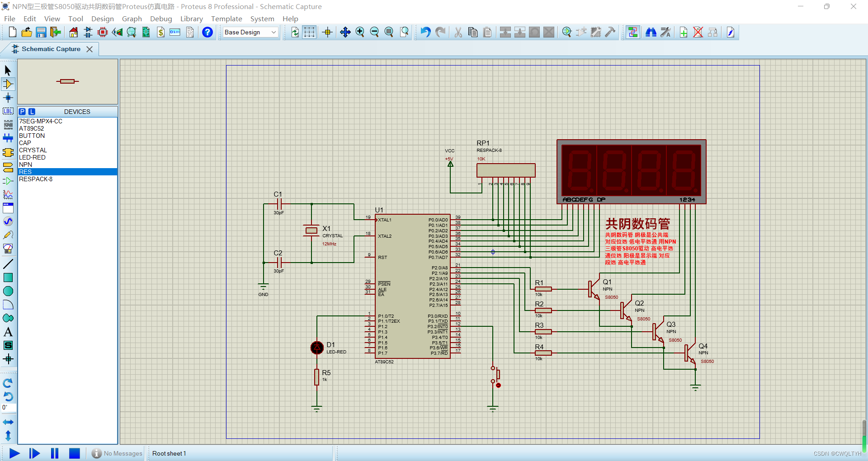Rotate component anticlockwise
Screen dimensions: 868x461
click(x=8, y=397)
